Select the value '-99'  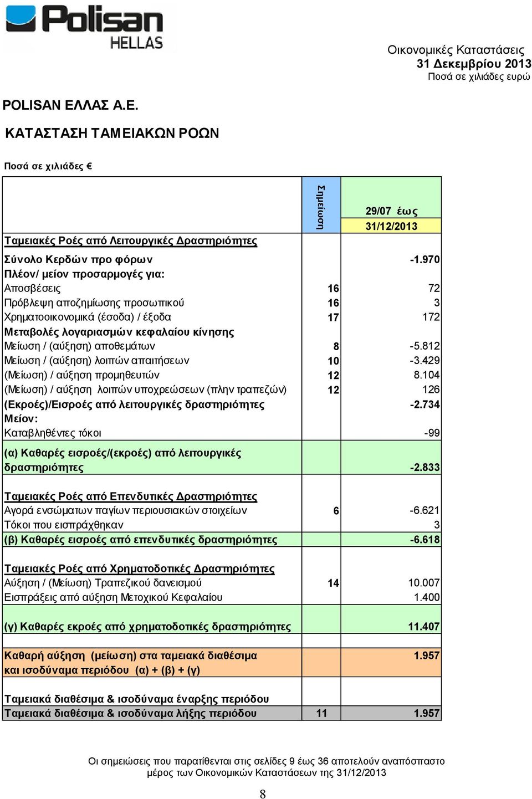(432, 433)
